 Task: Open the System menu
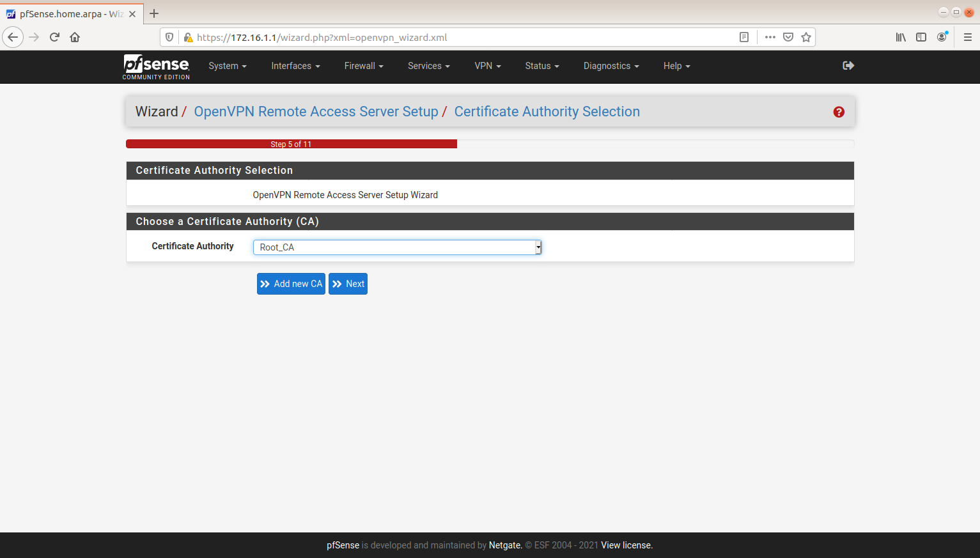[x=228, y=66]
